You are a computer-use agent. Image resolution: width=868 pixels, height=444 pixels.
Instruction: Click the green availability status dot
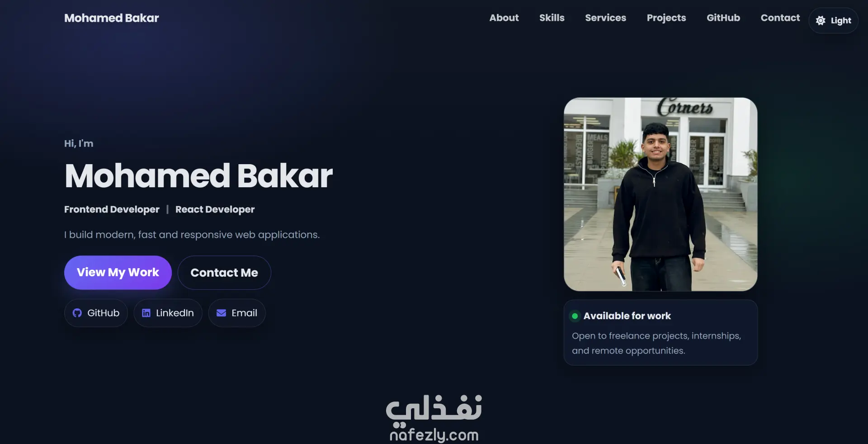575,316
